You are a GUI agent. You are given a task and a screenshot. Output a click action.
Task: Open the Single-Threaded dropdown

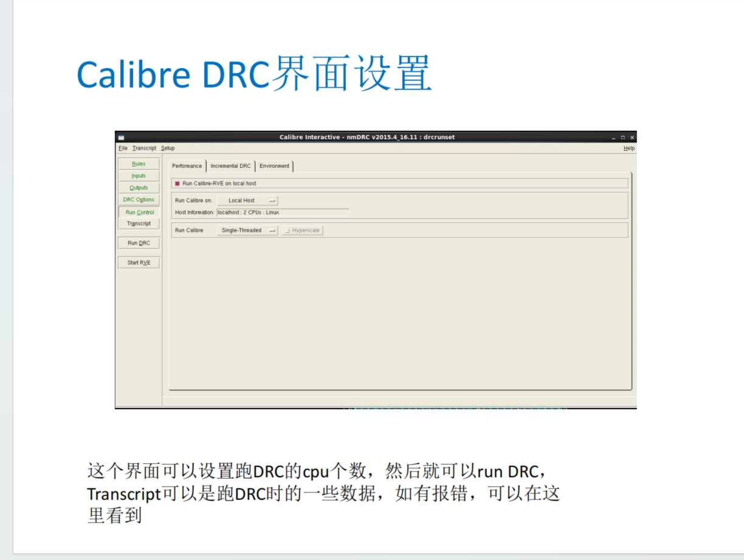point(247,230)
